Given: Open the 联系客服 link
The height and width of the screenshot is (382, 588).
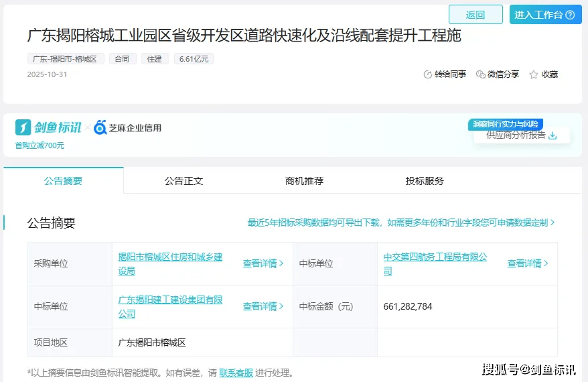Looking at the screenshot, I should point(236,373).
